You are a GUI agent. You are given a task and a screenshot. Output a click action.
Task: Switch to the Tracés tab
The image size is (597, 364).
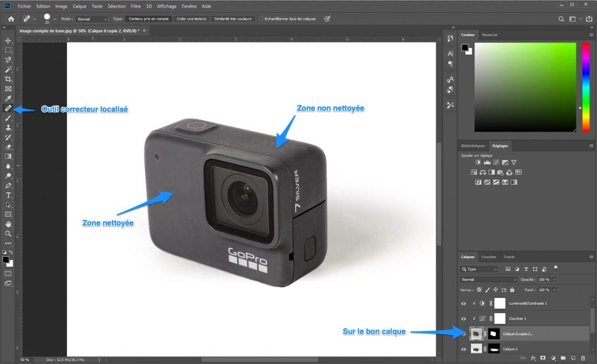coord(508,257)
